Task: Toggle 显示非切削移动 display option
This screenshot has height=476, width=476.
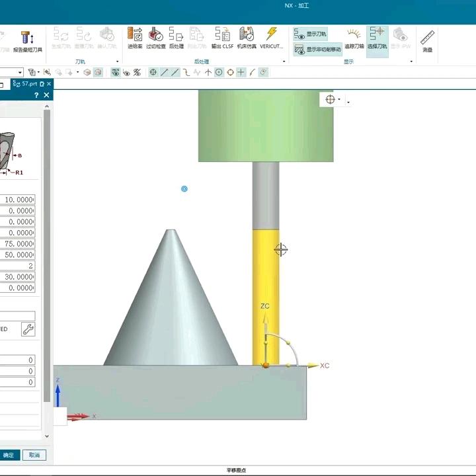Action: [x=317, y=50]
